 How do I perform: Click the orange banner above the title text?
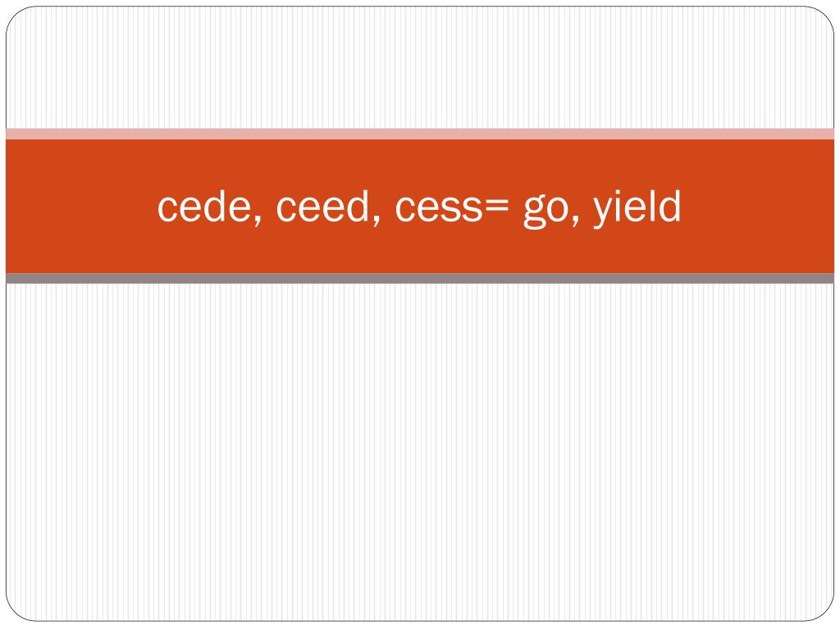click(x=420, y=163)
